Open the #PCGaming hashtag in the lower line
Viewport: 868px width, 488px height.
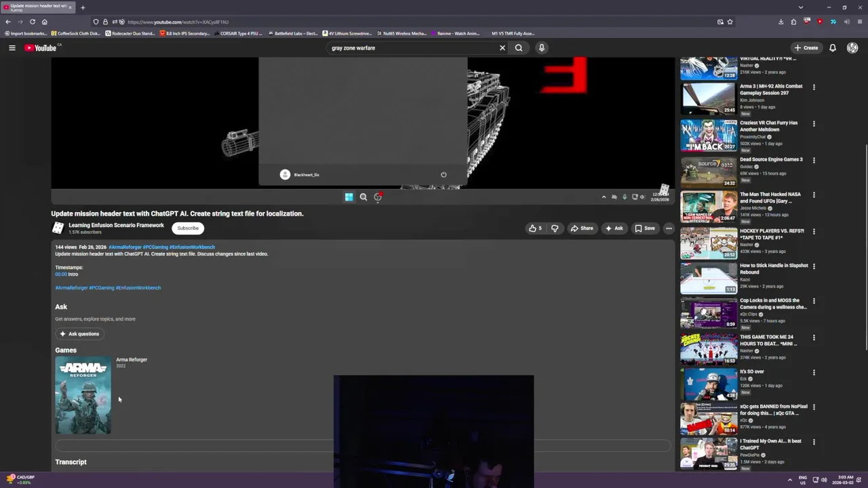(102, 287)
